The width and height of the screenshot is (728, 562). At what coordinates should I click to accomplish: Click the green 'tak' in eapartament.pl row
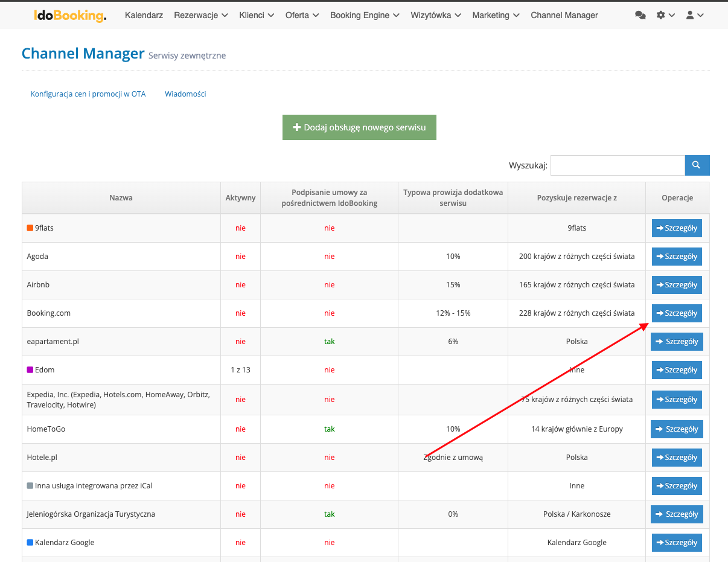[329, 342]
